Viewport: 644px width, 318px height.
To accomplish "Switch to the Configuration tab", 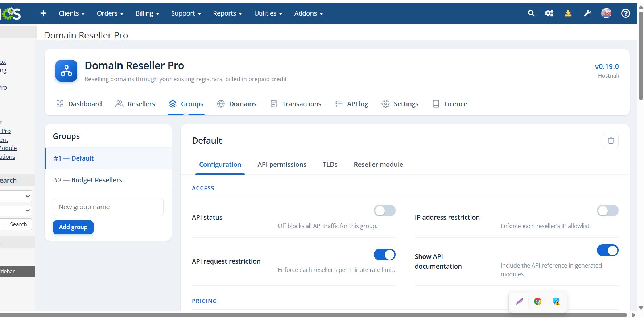I will pos(220,165).
